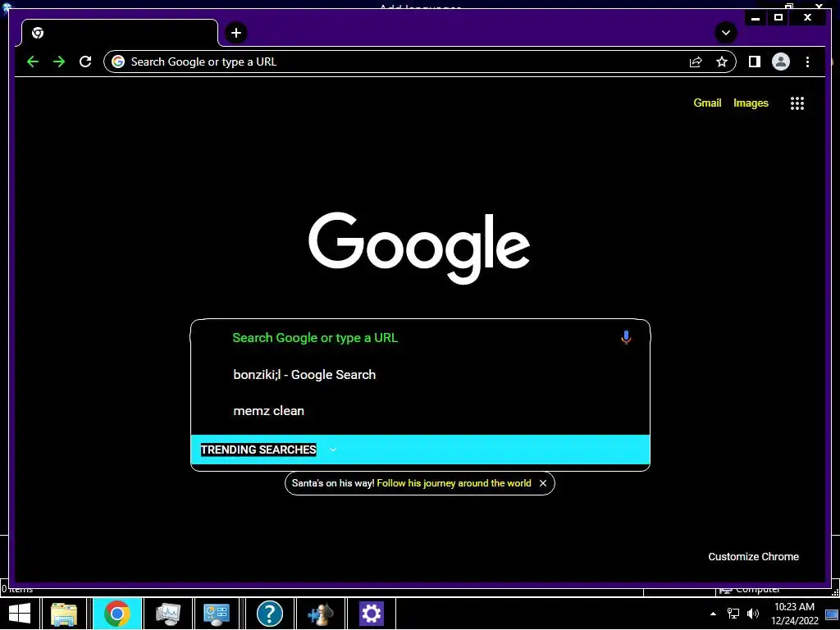Start voice search with microphone icon

point(626,337)
